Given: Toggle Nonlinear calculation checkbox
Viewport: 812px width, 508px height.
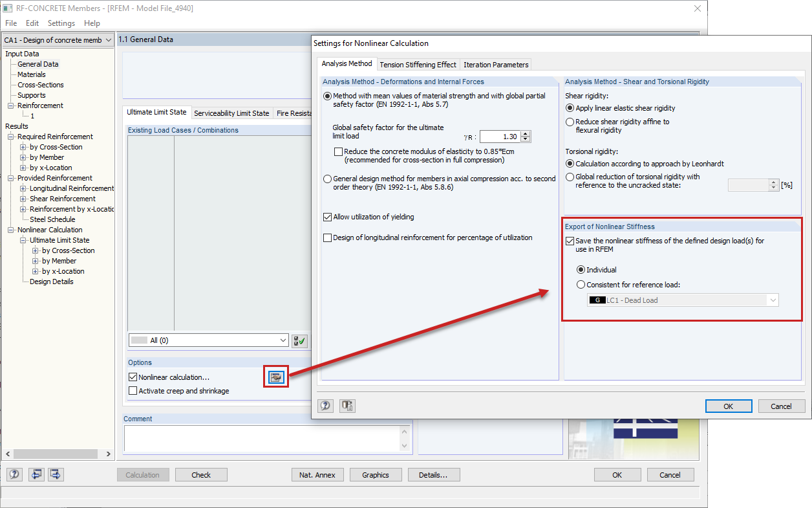Looking at the screenshot, I should pyautogui.click(x=133, y=377).
